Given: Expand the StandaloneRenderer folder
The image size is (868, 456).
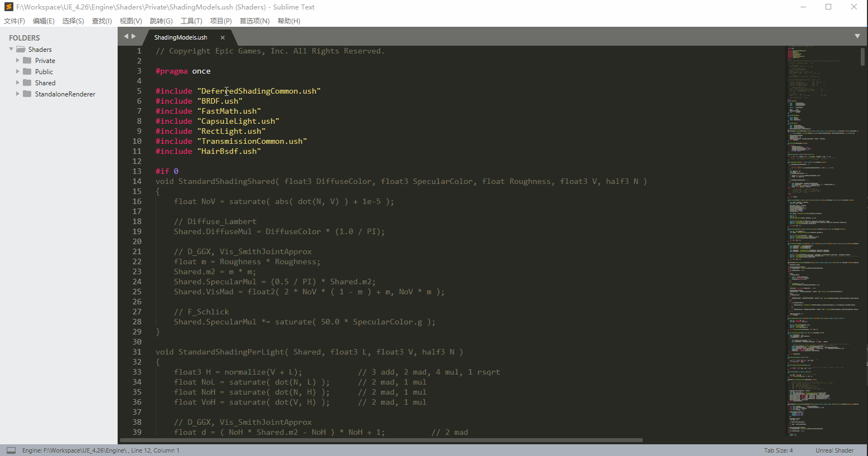Looking at the screenshot, I should (x=18, y=94).
